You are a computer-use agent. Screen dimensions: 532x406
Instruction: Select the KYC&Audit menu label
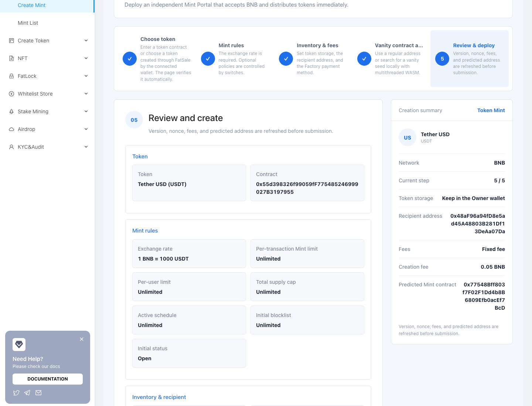pyautogui.click(x=31, y=147)
